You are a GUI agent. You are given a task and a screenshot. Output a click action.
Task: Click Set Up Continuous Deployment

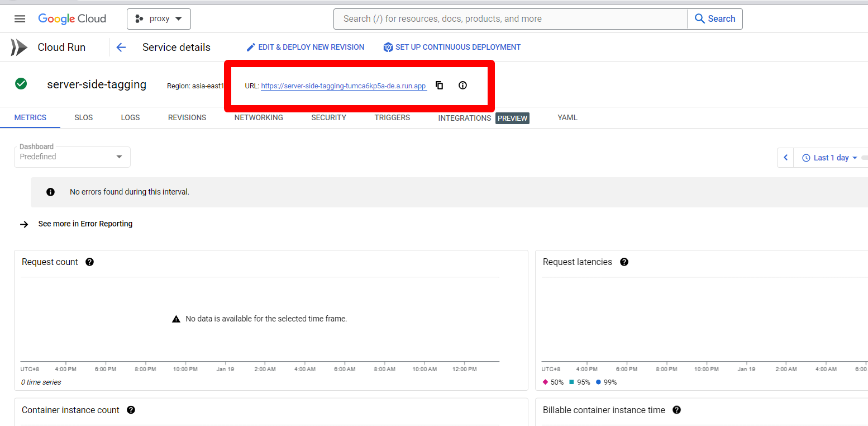(452, 48)
